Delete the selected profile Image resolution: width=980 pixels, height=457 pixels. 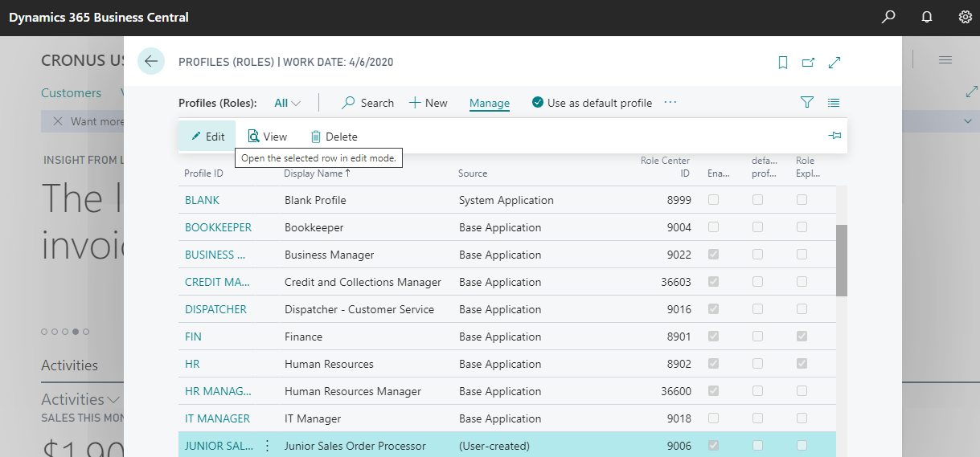(334, 137)
